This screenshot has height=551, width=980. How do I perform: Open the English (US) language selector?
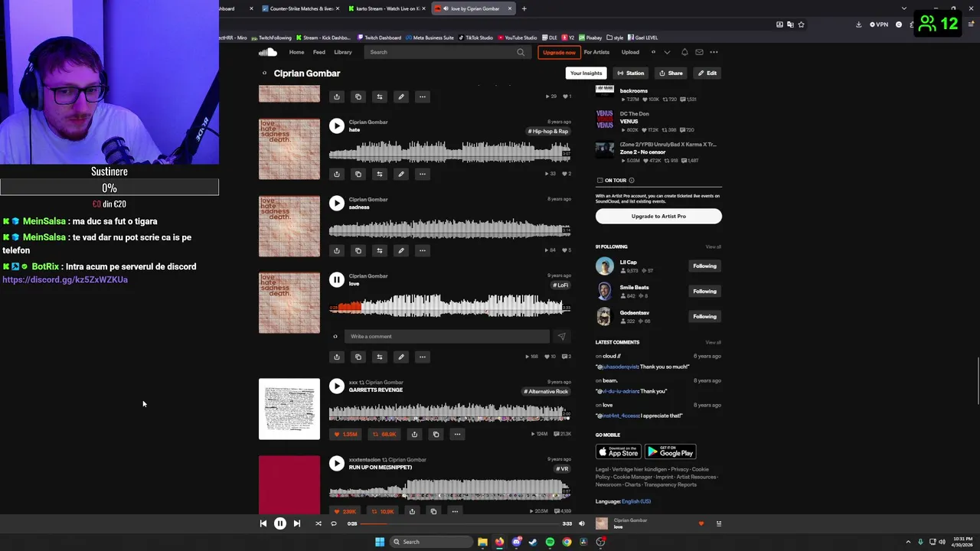636,501
